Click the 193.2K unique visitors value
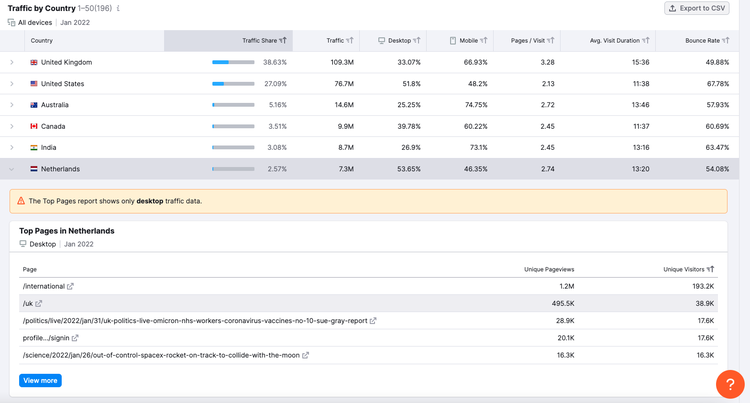 (703, 286)
